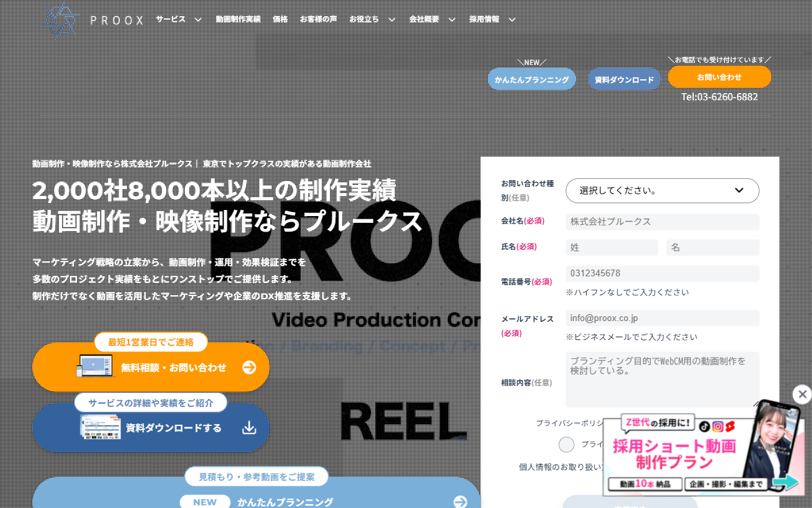Expand the お役立ち chevron
The image size is (812, 508).
coord(392,20)
